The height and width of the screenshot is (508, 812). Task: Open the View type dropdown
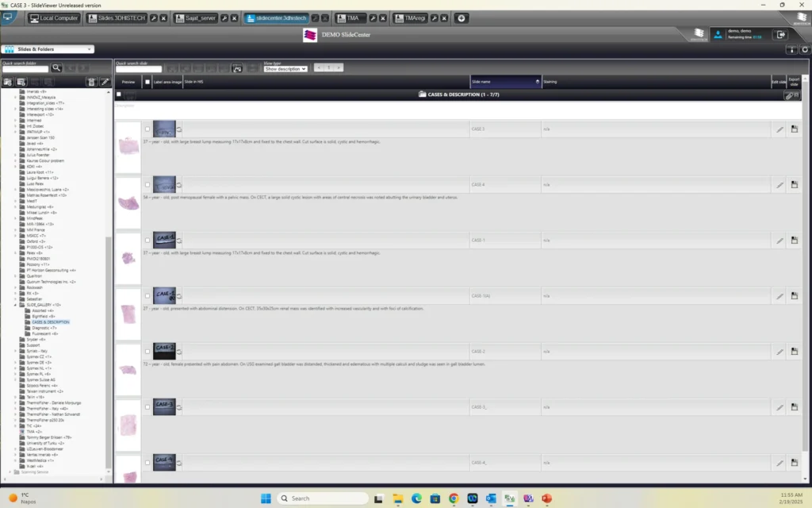click(x=285, y=69)
